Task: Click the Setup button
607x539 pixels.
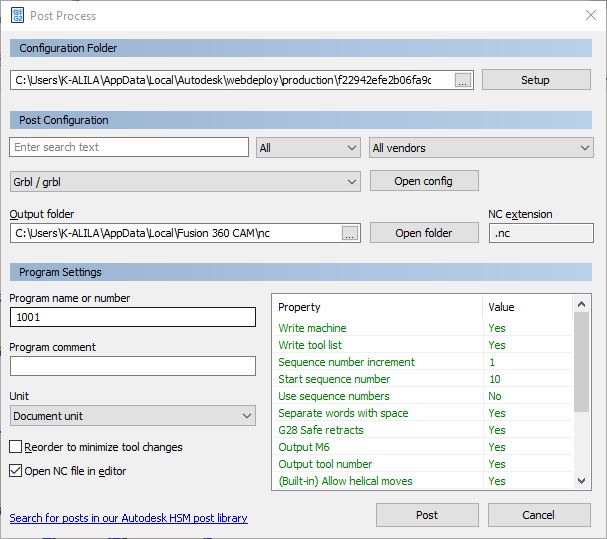Action: pos(535,81)
